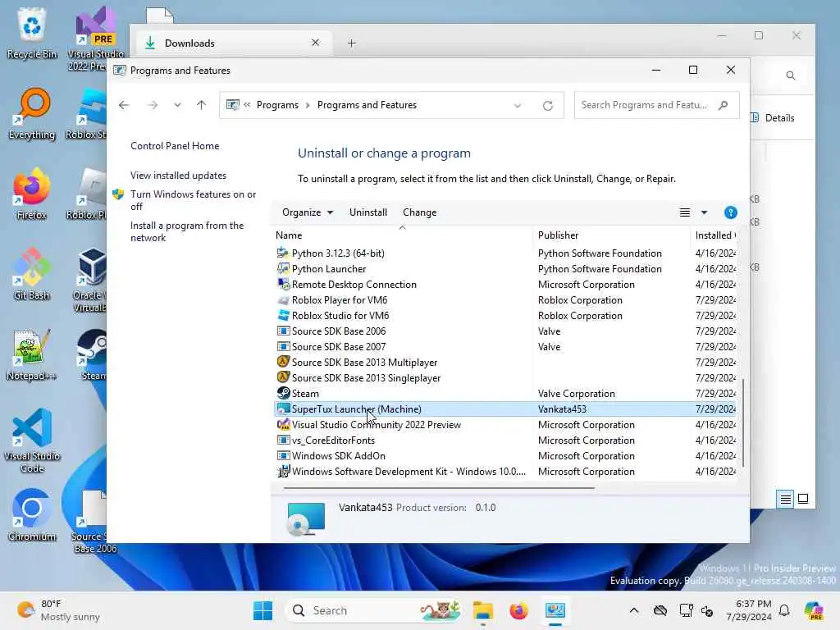Click Source SDK Base 2013 Multiplayer icon
840x630 pixels.
[283, 362]
